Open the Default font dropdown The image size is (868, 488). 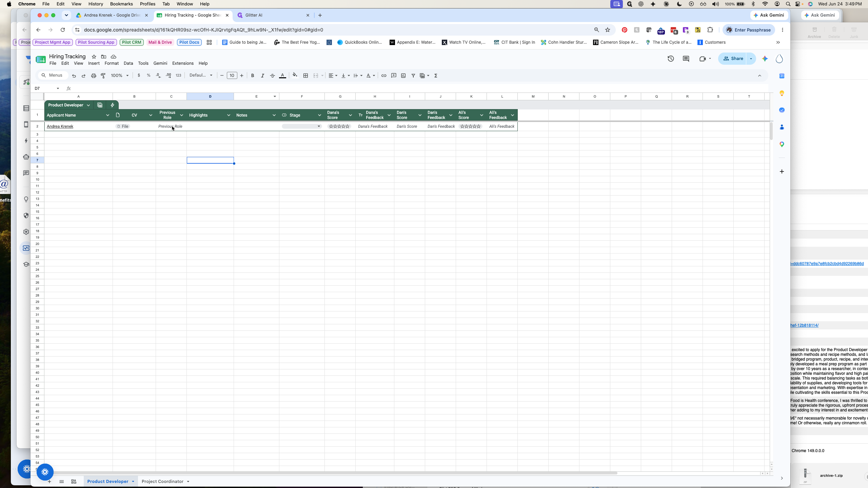point(201,76)
